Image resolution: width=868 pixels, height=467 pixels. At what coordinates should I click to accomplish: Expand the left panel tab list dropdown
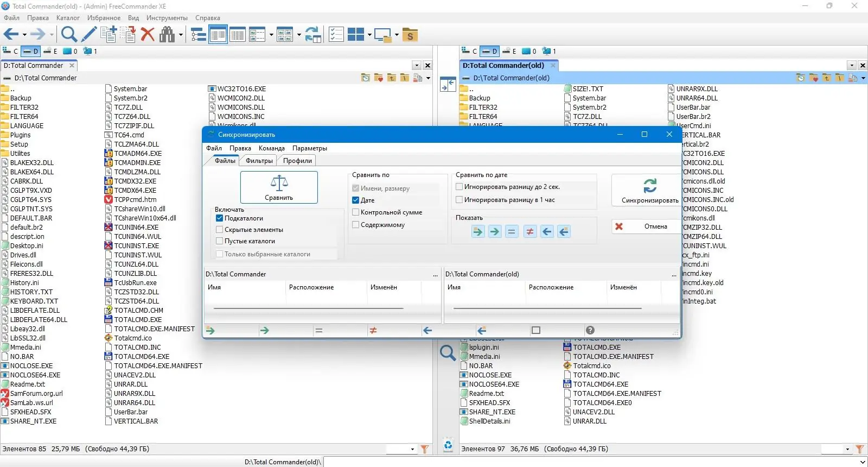tap(417, 66)
